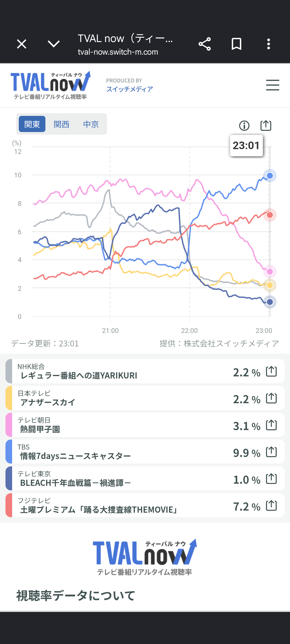Collapse the browser tab with the down chevron
290x644 pixels.
(x=53, y=44)
